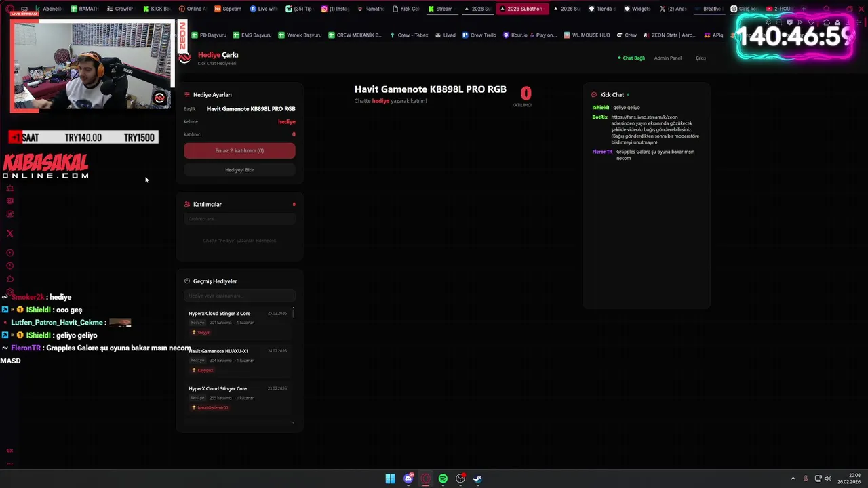Click the Geçmiş Hediyeler clock icon
Viewport: 868px width, 488px height.
(187, 281)
